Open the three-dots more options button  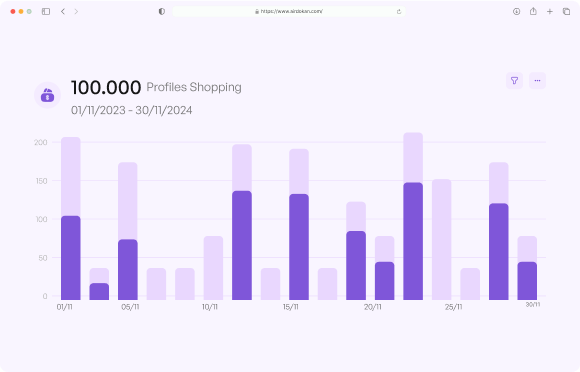click(537, 81)
